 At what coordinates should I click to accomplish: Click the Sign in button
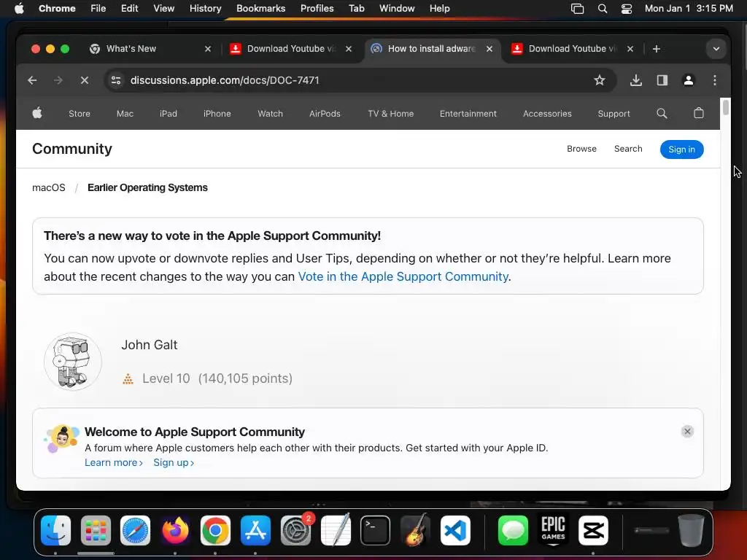[681, 149]
